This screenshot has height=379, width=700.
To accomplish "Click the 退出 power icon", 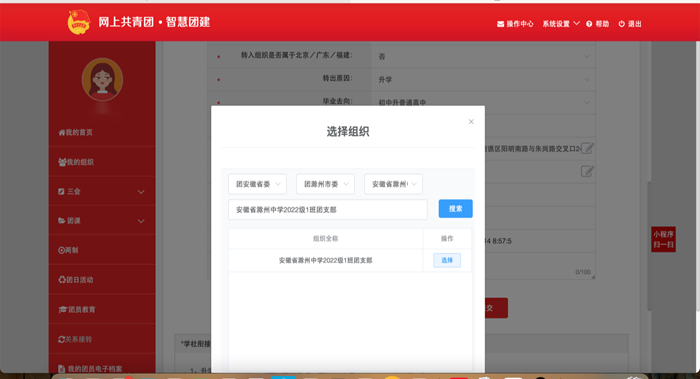I will [x=621, y=24].
